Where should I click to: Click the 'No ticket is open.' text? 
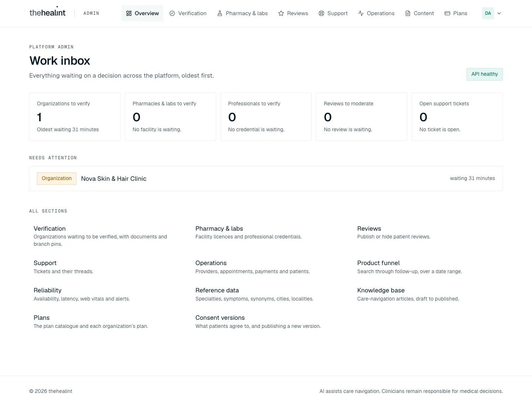pyautogui.click(x=440, y=129)
